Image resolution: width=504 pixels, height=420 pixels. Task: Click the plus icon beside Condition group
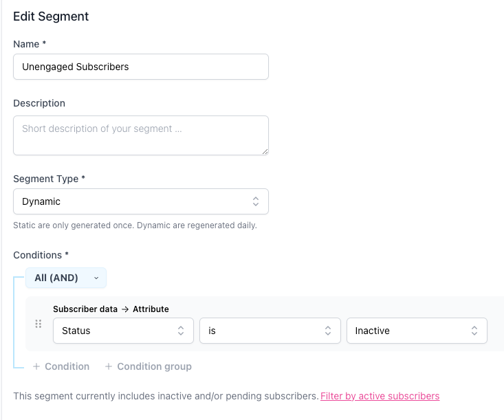109,367
